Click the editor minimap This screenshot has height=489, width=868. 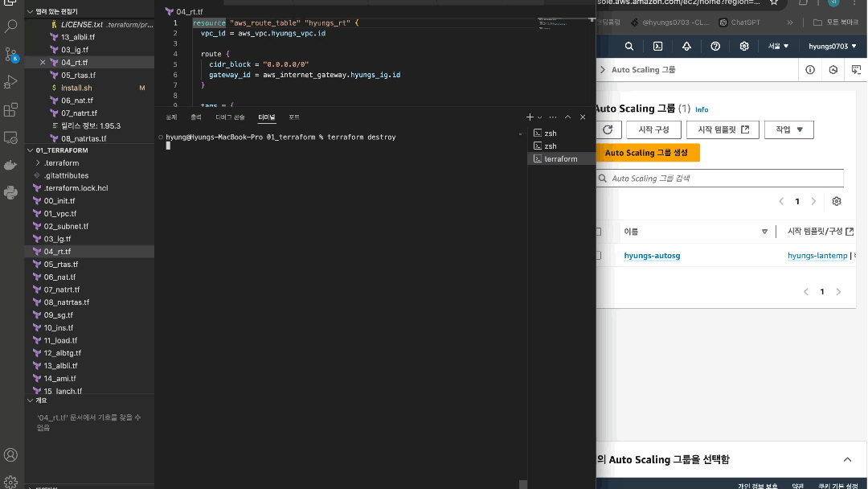563,26
